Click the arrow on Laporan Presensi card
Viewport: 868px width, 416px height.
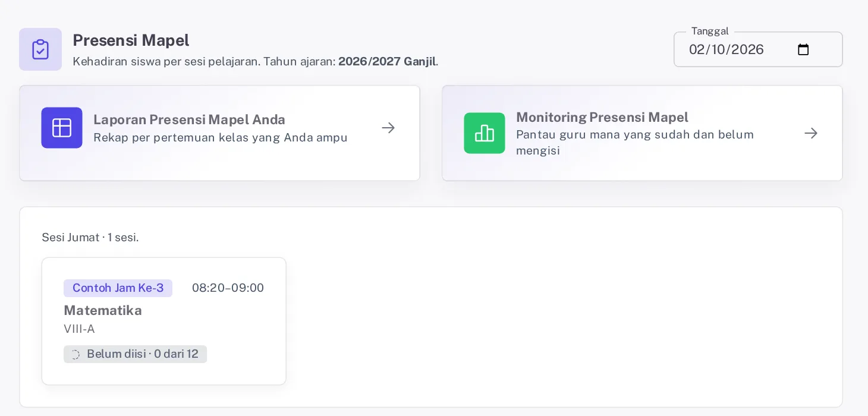click(x=388, y=128)
